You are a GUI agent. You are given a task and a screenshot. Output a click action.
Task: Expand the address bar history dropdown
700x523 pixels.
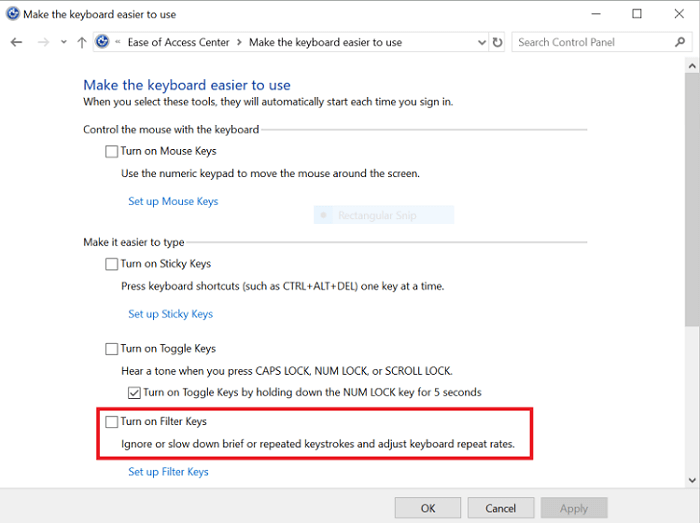click(x=479, y=42)
